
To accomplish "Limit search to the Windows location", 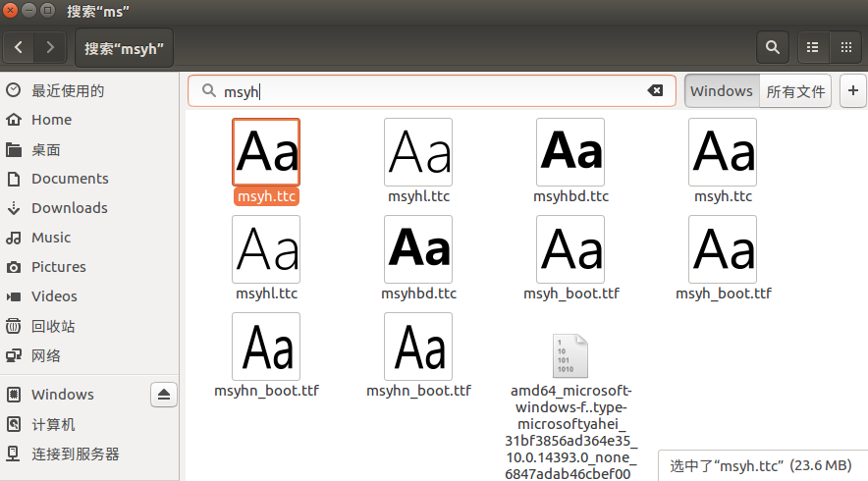I will click(x=722, y=90).
